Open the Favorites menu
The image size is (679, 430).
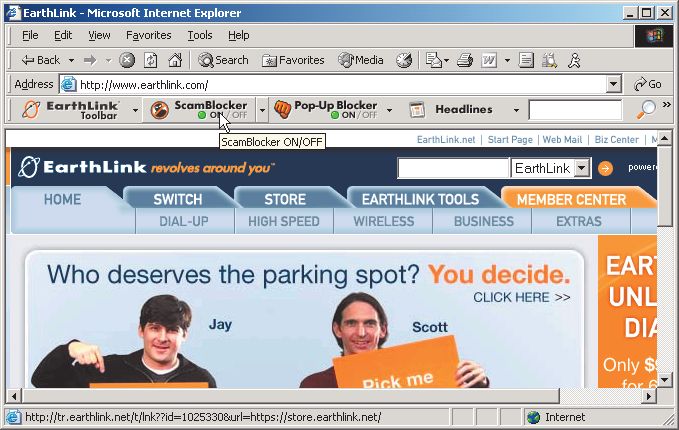[x=149, y=35]
